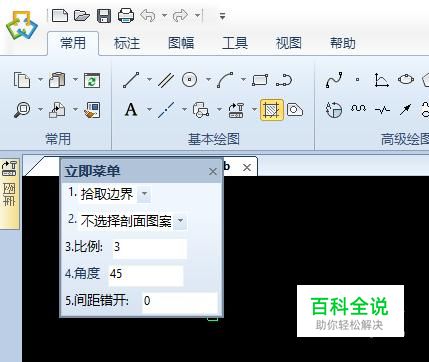
Task: Click the side panel library icon above 图库
Action: 9,168
